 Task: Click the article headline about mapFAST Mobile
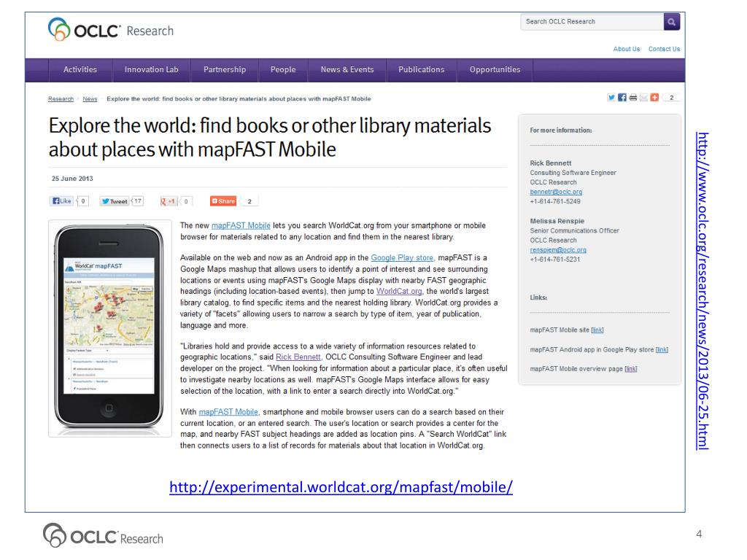pyautogui.click(x=270, y=138)
